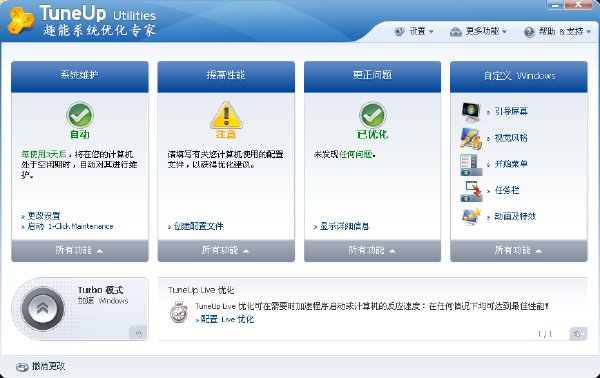Click the 动画及特效 star icon

(471, 217)
